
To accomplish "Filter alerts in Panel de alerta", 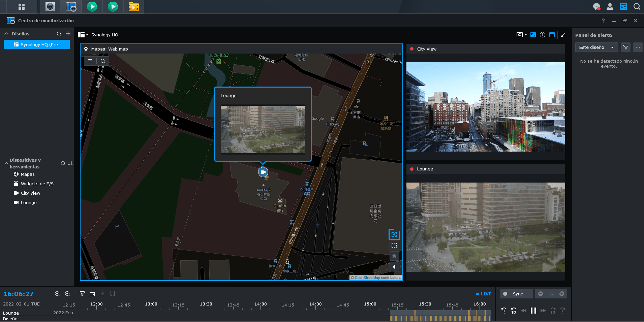I will tap(626, 47).
